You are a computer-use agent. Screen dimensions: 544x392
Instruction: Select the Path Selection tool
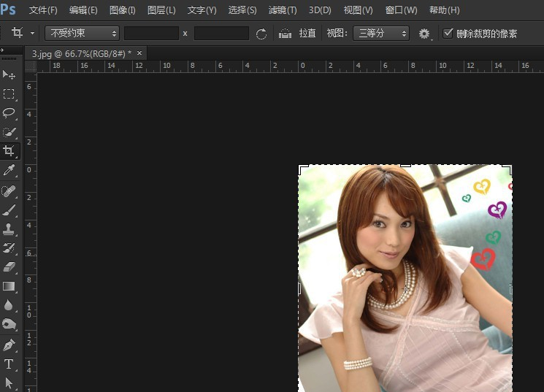pos(9,383)
